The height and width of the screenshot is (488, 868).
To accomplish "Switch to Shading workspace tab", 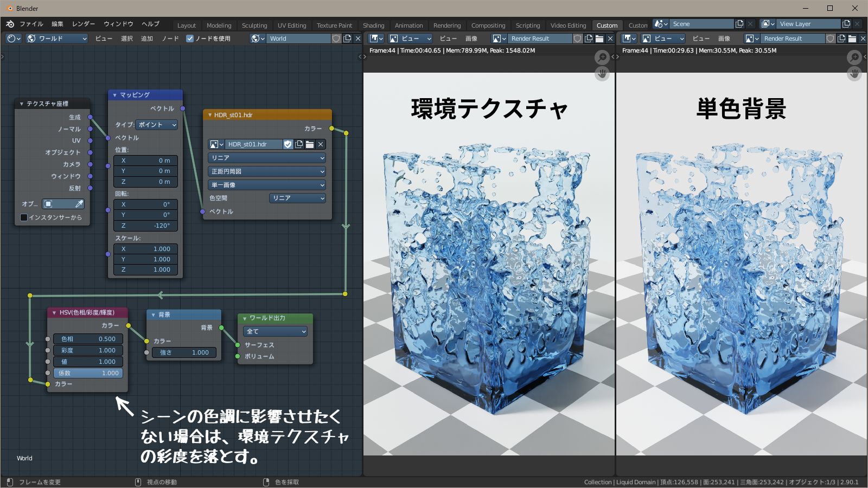I will pos(373,25).
